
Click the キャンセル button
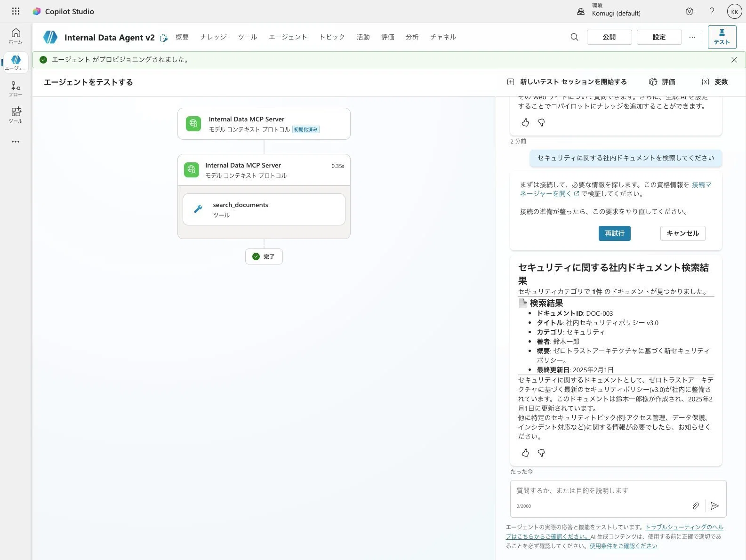683,233
